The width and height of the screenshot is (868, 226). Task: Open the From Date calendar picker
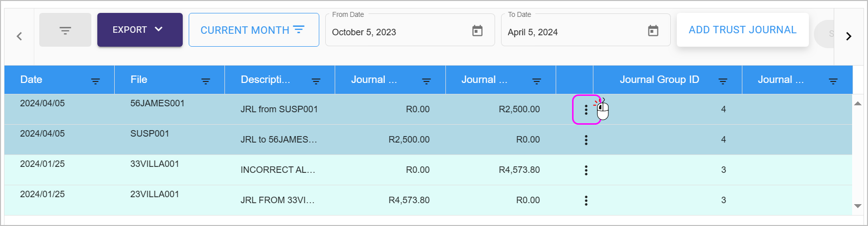pos(477,31)
